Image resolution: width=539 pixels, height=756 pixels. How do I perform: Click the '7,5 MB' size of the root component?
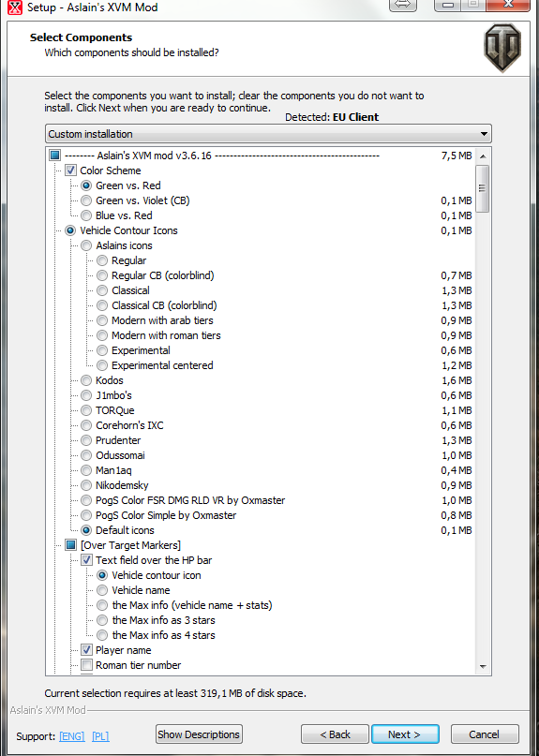coord(456,156)
